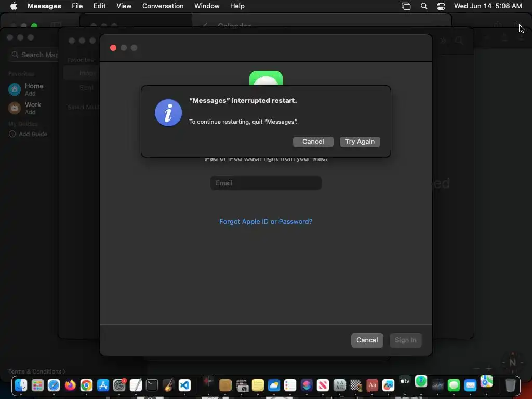This screenshot has height=399, width=532.
Task: Open Freeform from the Dock
Action: click(x=388, y=385)
